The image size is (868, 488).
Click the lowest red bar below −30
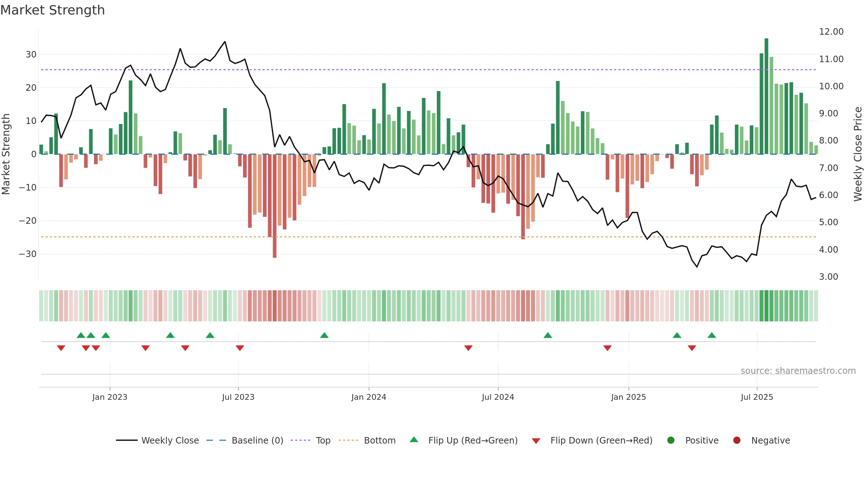(275, 206)
